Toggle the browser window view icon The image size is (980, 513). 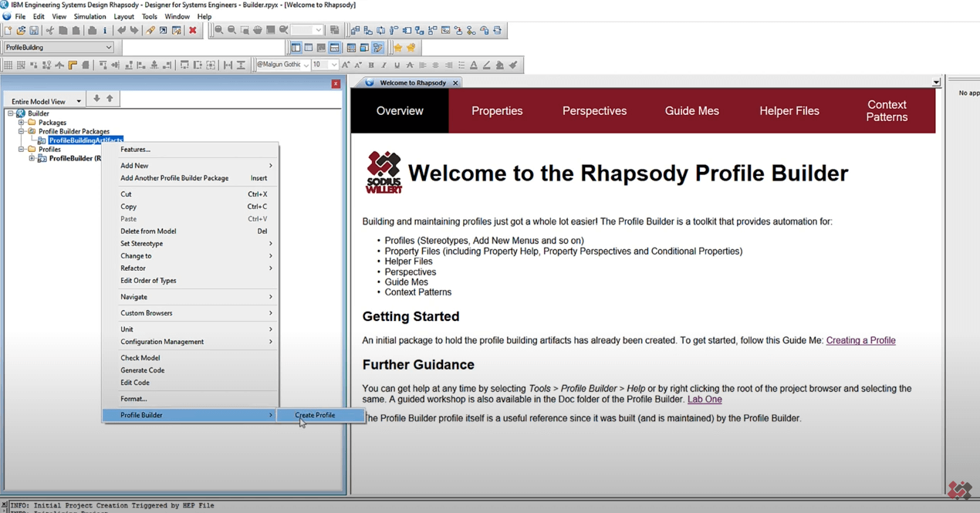click(x=296, y=48)
